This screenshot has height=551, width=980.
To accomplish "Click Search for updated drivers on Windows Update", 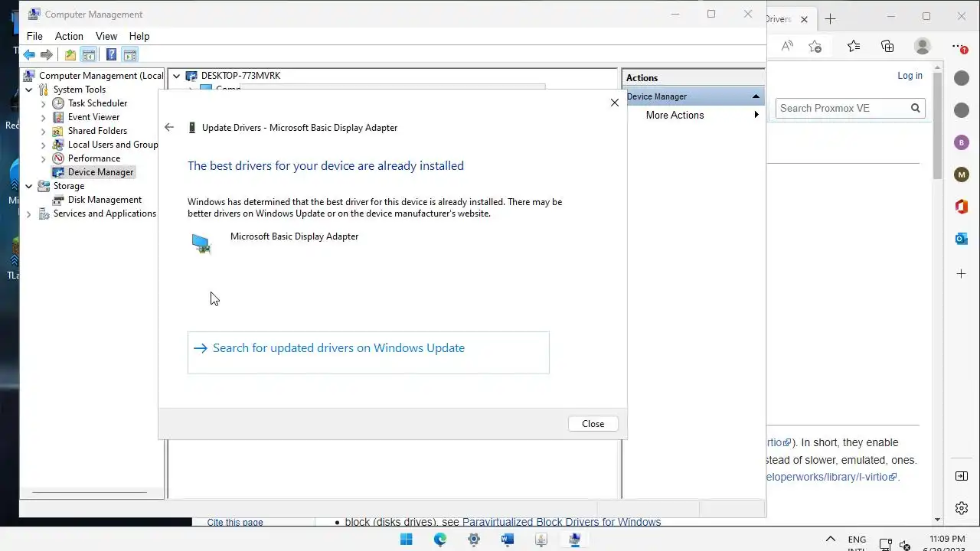I will coord(368,353).
